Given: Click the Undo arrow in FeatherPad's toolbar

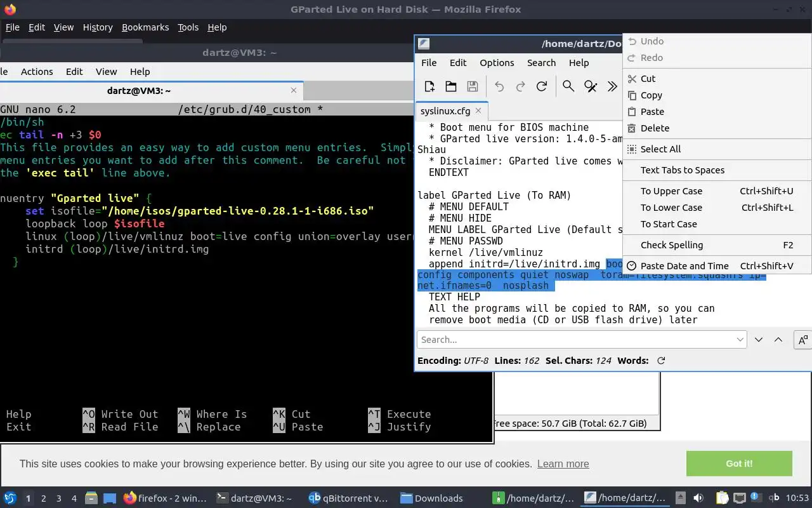Looking at the screenshot, I should [499, 86].
